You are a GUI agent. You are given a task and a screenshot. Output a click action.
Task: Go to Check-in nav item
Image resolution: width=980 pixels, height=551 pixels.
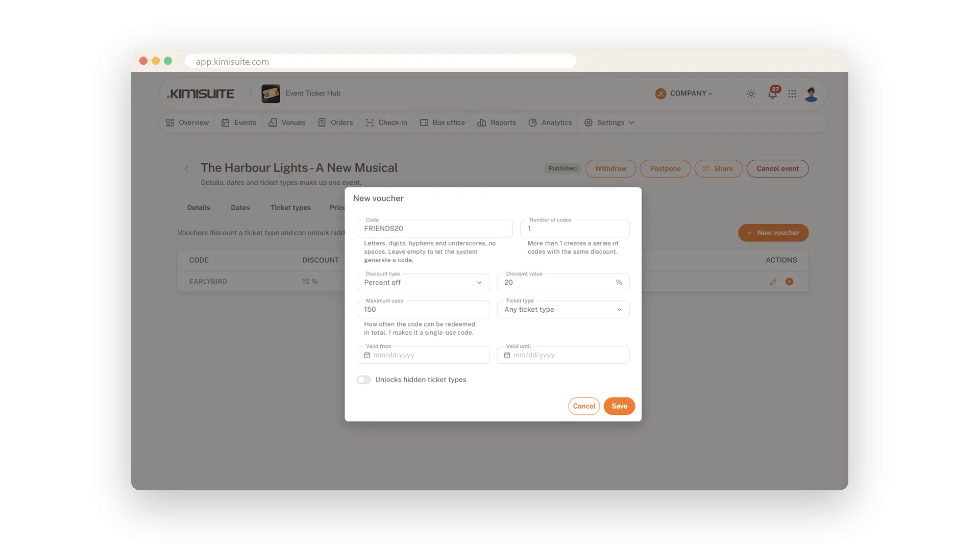[386, 123]
